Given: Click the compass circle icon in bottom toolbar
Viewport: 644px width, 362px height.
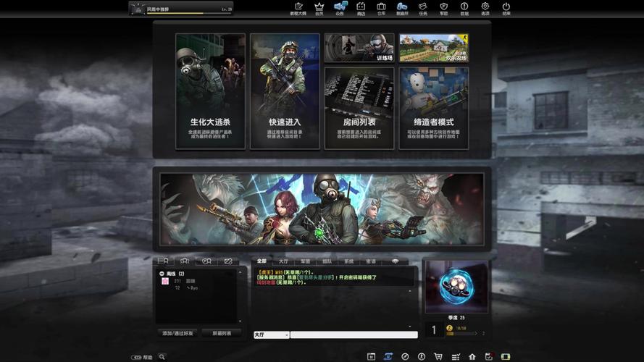Looking at the screenshot, I should pos(405,357).
